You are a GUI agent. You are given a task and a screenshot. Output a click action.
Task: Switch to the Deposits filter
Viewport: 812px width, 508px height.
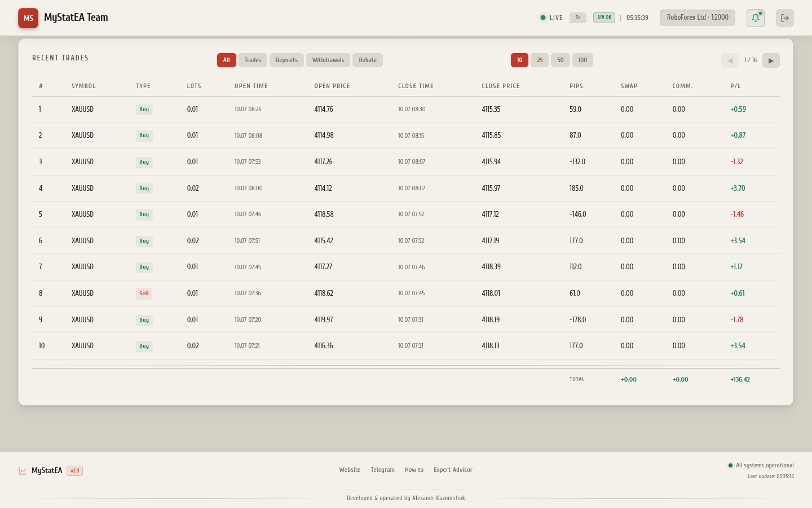286,60
